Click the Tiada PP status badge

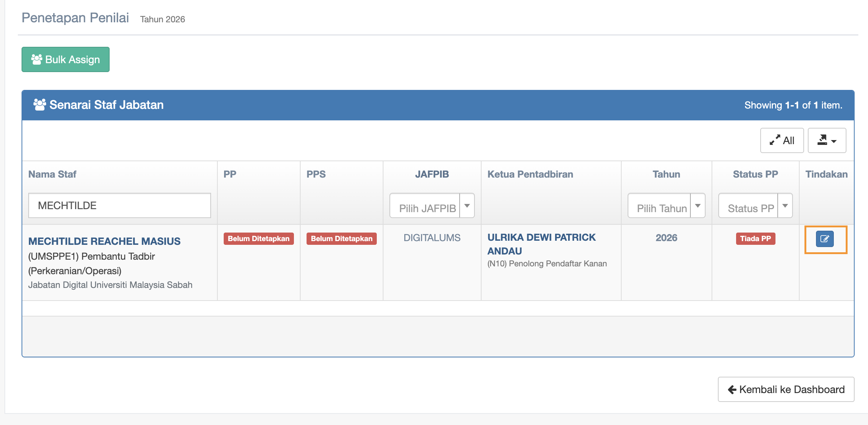pos(755,239)
